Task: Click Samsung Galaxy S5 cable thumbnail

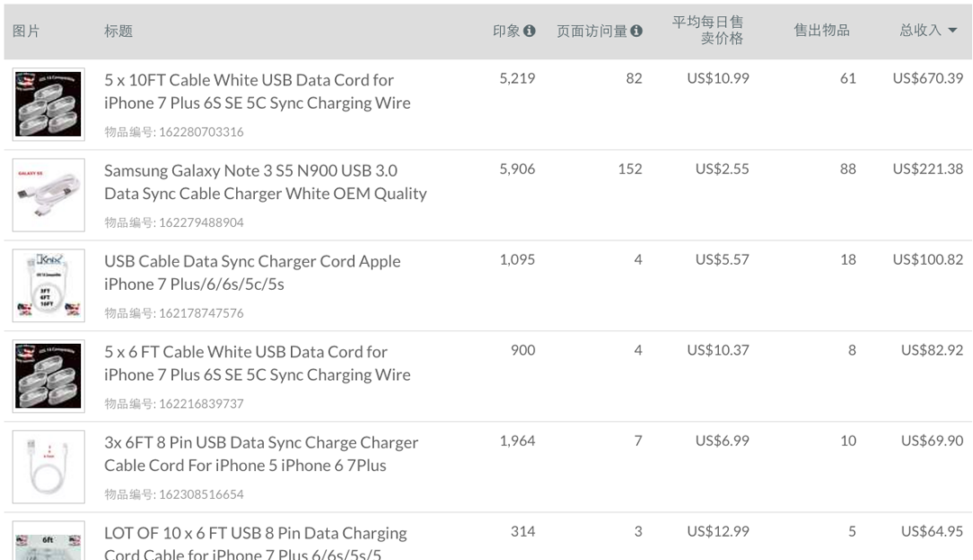Action: [49, 194]
